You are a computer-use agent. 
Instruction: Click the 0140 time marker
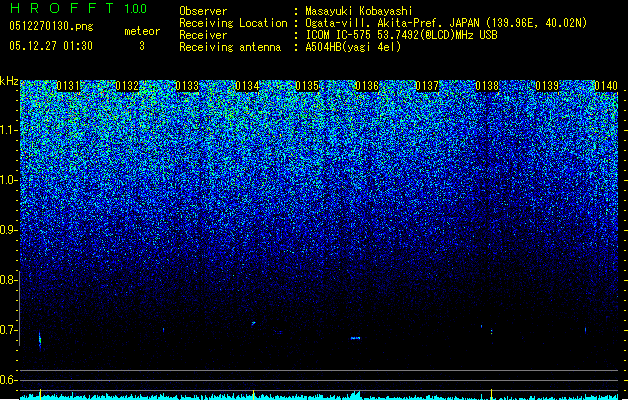click(606, 86)
